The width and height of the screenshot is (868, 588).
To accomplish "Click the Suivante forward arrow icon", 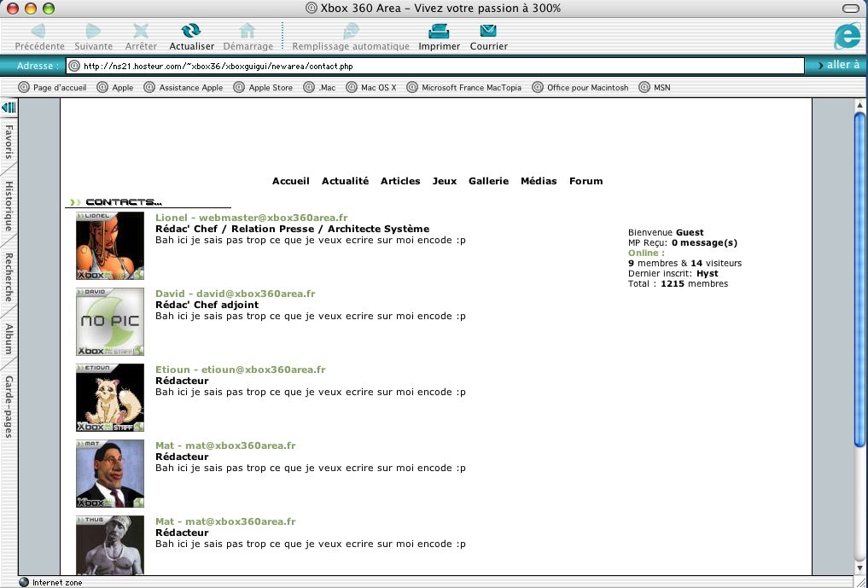I will coord(93,31).
